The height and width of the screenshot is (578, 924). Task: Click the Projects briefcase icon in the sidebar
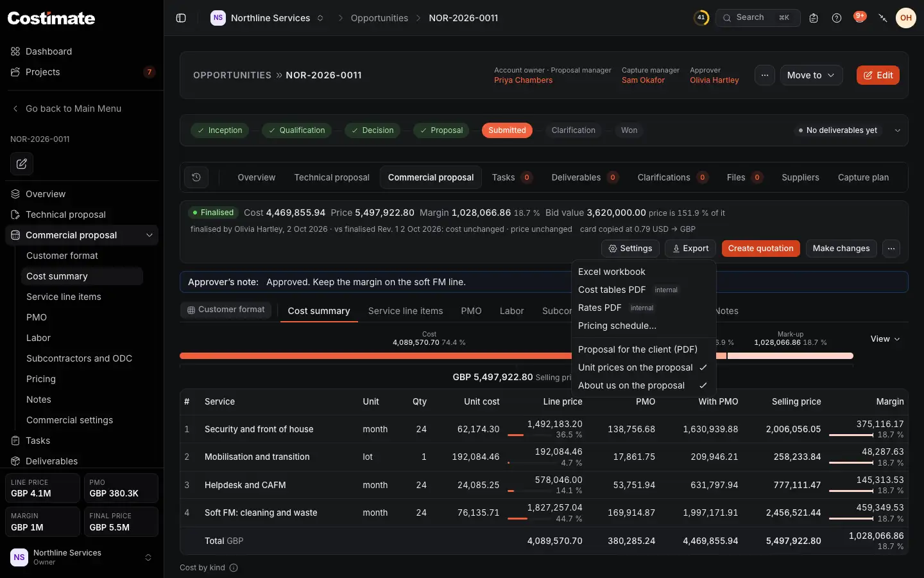click(x=15, y=72)
